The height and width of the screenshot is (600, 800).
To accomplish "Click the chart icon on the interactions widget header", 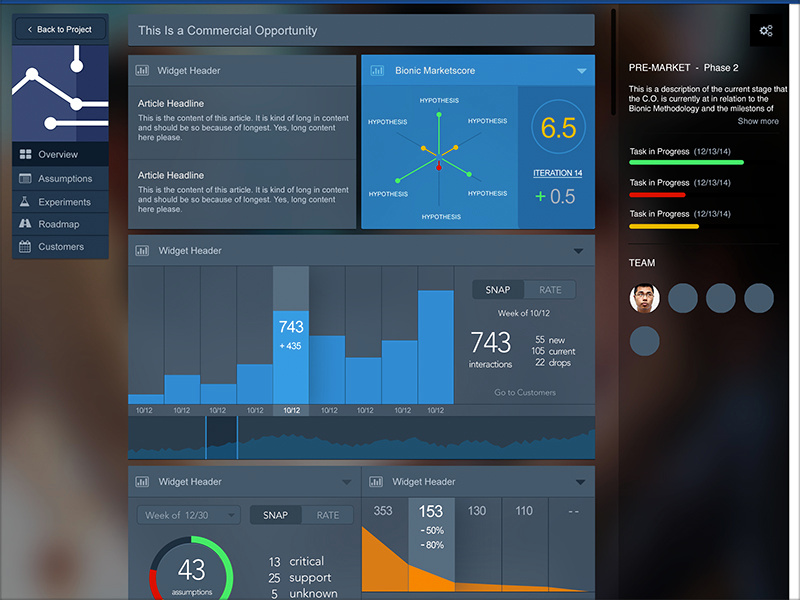I will click(x=140, y=251).
